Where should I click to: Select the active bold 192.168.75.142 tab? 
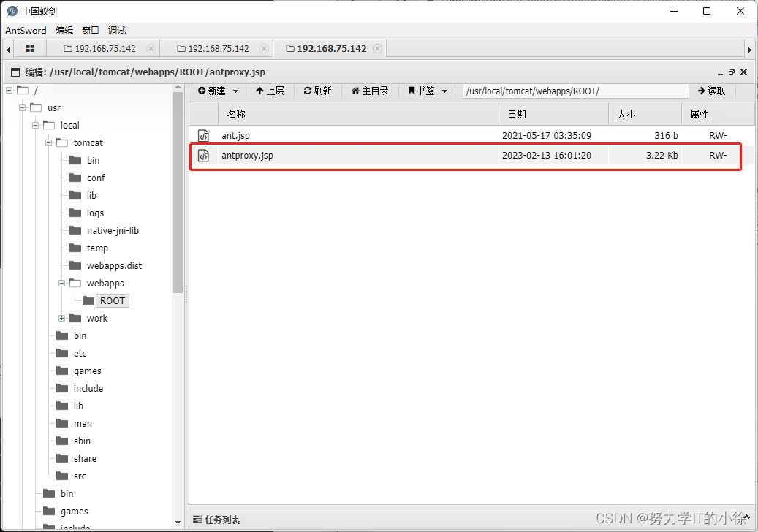[x=326, y=48]
